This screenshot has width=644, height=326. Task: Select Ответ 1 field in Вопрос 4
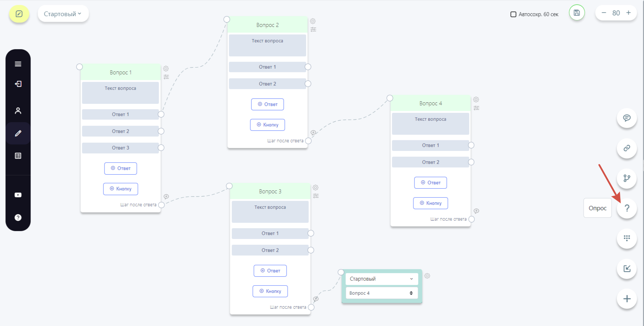[431, 146]
